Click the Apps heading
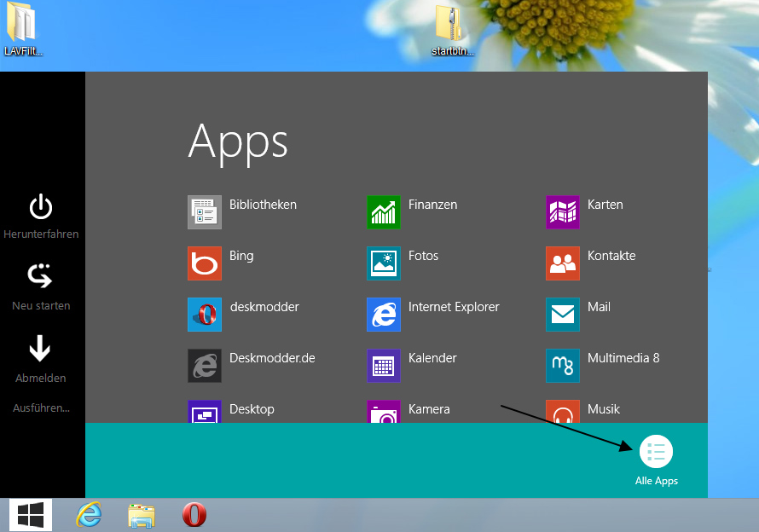Image resolution: width=759 pixels, height=532 pixels. click(x=238, y=144)
